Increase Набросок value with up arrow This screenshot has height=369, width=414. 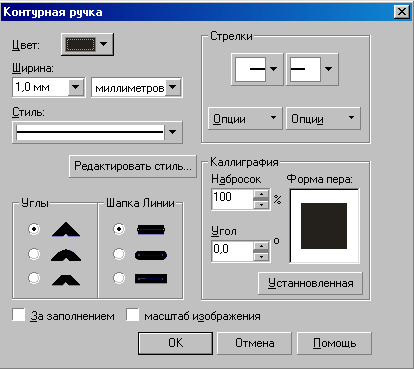coord(261,194)
